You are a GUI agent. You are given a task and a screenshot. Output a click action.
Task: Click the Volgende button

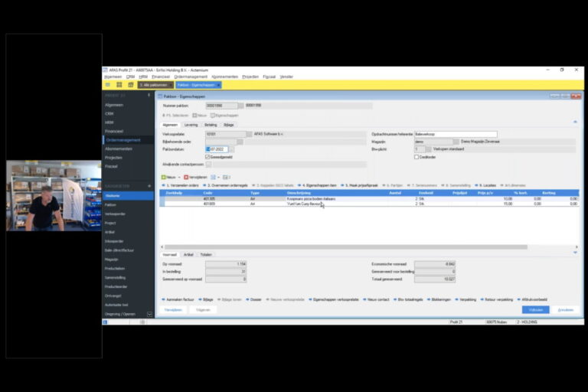pyautogui.click(x=203, y=310)
